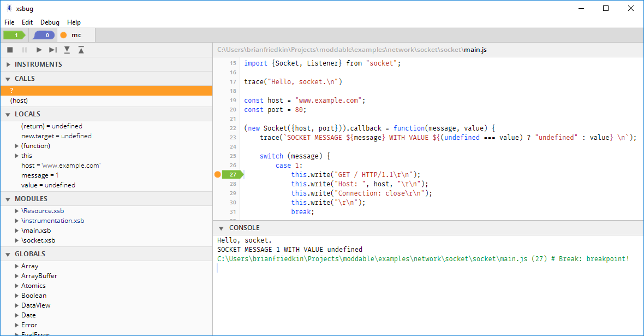The width and height of the screenshot is (644, 336).
Task: Click 'SOCKET MESSAGE 1 WITH VALUE undefined' output
Action: (290, 250)
